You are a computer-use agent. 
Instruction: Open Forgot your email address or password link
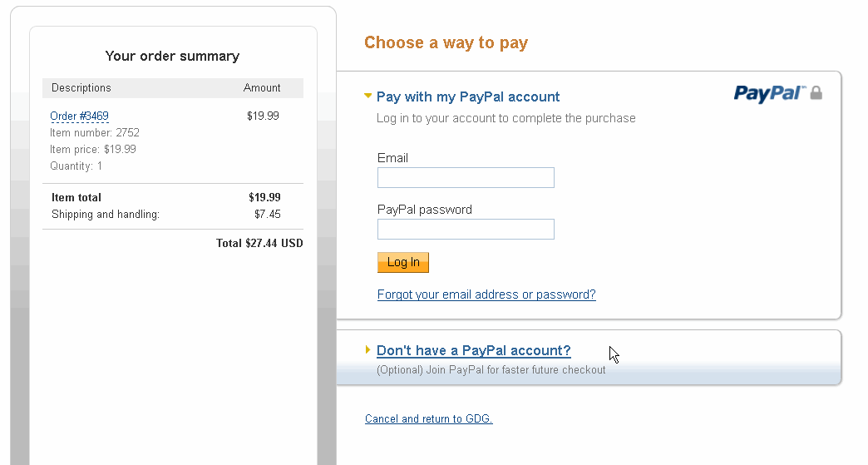click(x=486, y=294)
